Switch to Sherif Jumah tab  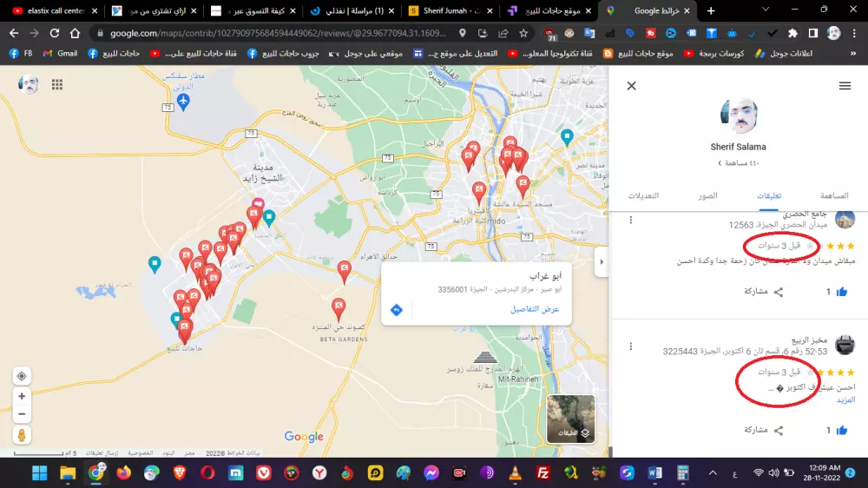[x=450, y=10]
